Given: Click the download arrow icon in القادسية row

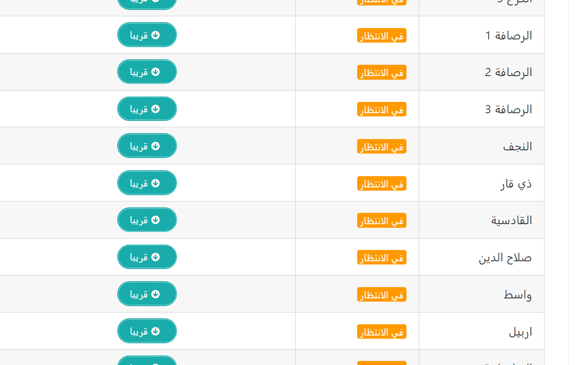Looking at the screenshot, I should tap(156, 220).
